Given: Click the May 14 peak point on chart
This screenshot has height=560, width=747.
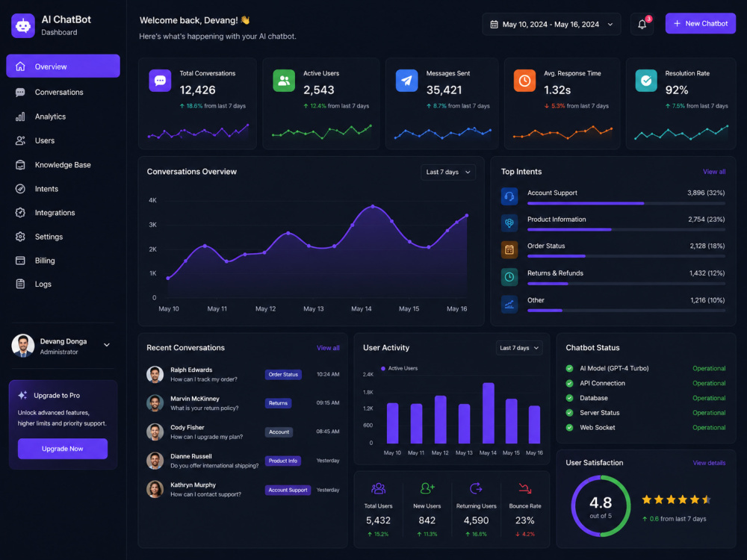Looking at the screenshot, I should [373, 206].
